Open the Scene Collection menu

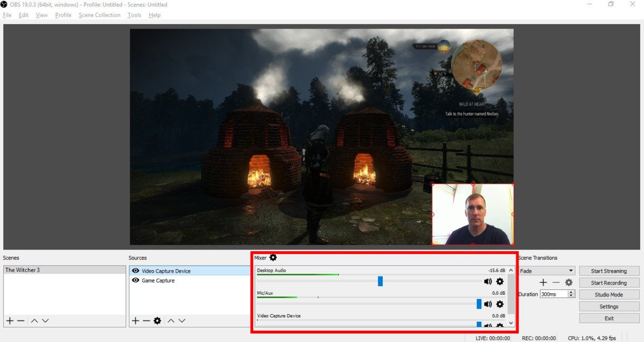click(100, 15)
